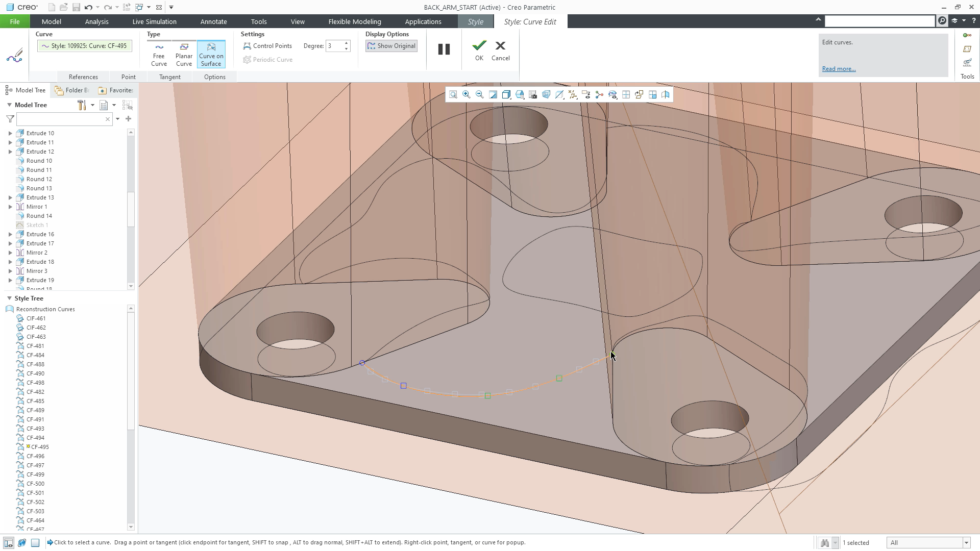
Task: Toggle the Show Original display option
Action: point(391,46)
